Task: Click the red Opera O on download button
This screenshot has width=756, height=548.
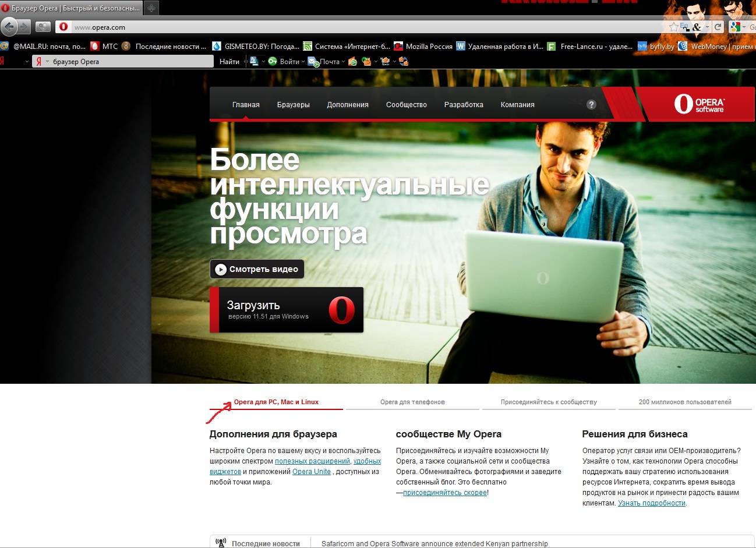Action: pyautogui.click(x=341, y=310)
